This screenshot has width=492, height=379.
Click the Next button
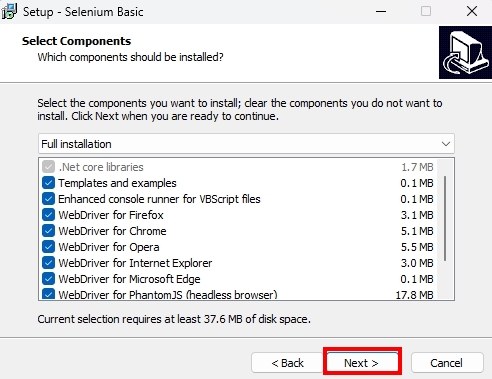tap(362, 363)
